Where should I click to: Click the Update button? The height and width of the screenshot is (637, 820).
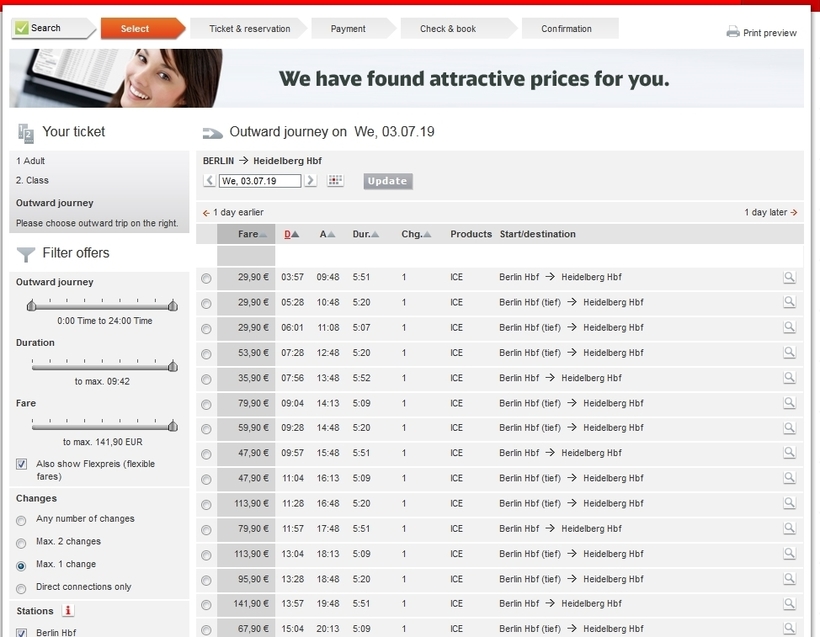pyautogui.click(x=388, y=181)
